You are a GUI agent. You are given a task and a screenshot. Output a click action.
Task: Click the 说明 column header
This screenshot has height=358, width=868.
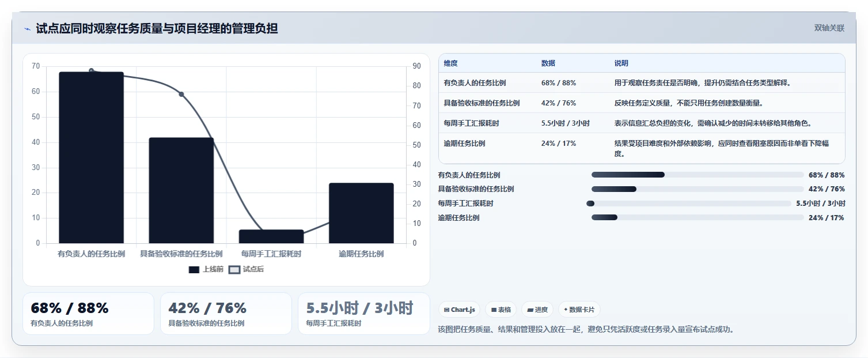621,63
